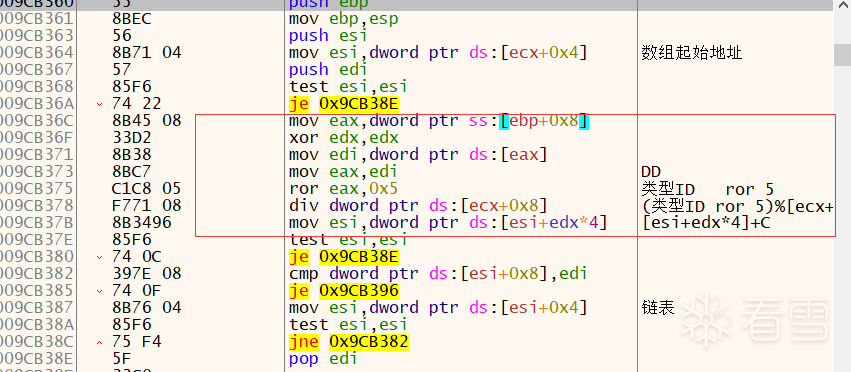Click address 009CB382 in address column
Image resolution: width=851 pixels, height=372 pixels.
coord(36,274)
